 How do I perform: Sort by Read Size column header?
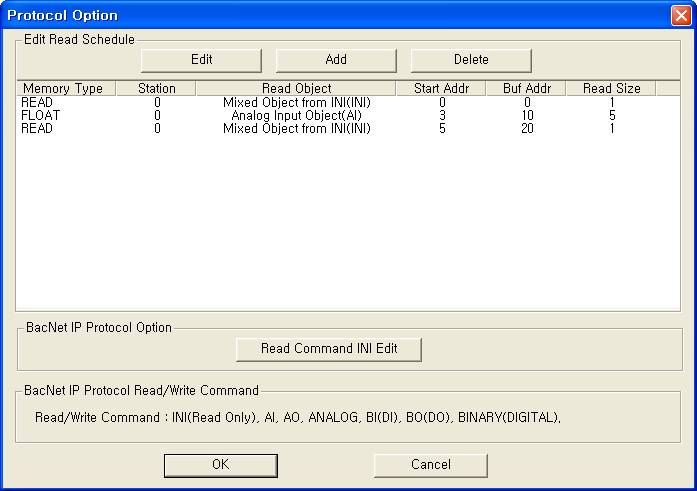612,88
